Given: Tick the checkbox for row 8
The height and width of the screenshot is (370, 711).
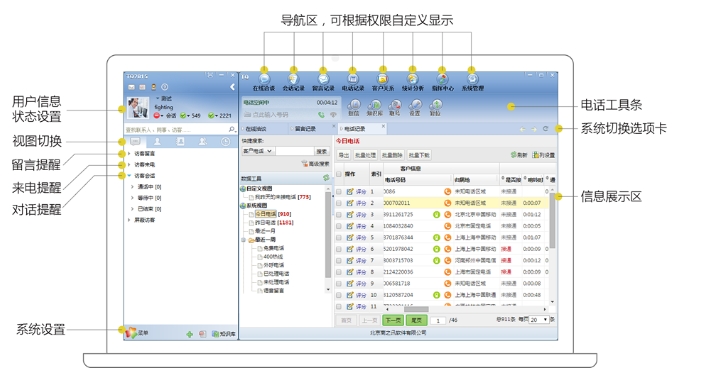Looking at the screenshot, I should pyautogui.click(x=339, y=272).
